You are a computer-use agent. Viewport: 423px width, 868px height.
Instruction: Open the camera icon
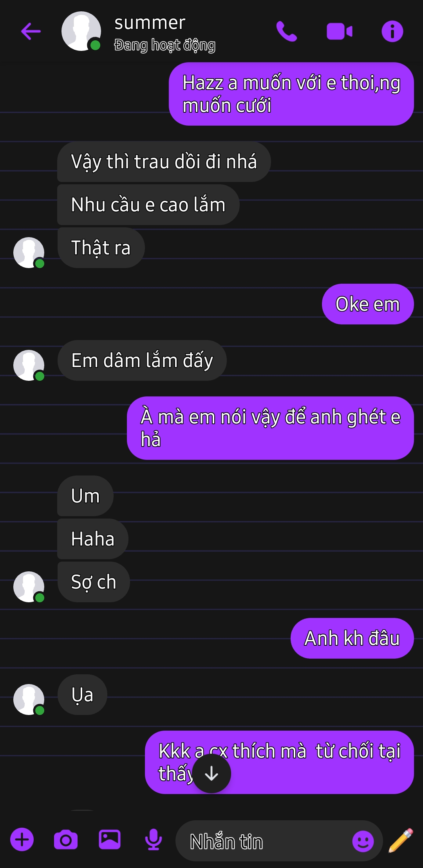coord(66,839)
